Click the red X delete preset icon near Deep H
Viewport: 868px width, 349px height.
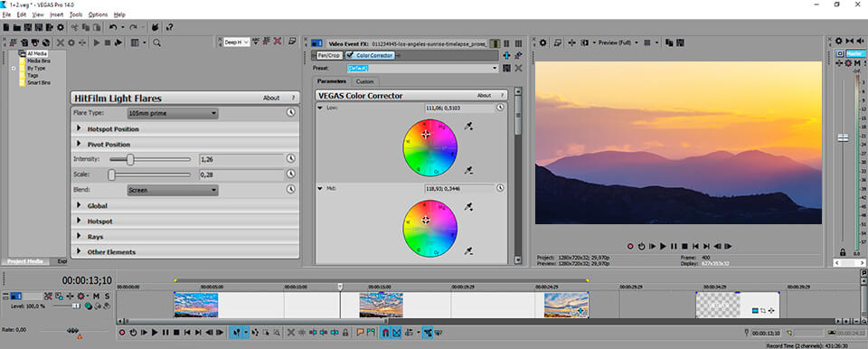click(x=278, y=42)
